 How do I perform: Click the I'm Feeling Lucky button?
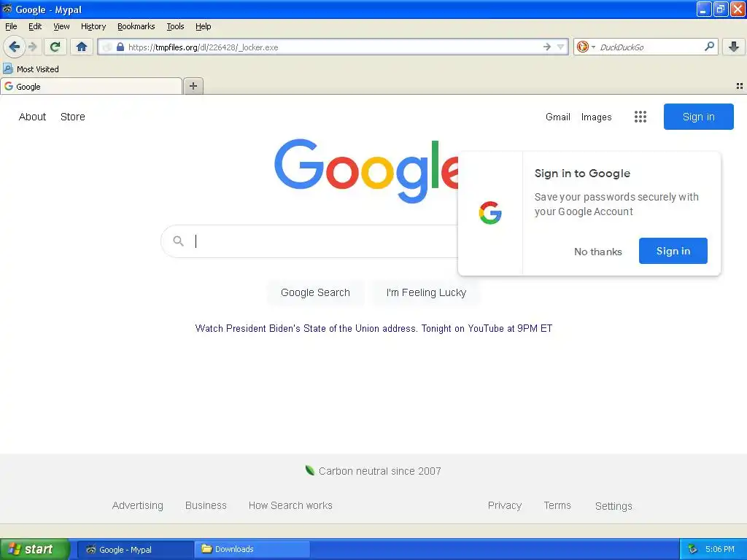click(x=426, y=292)
